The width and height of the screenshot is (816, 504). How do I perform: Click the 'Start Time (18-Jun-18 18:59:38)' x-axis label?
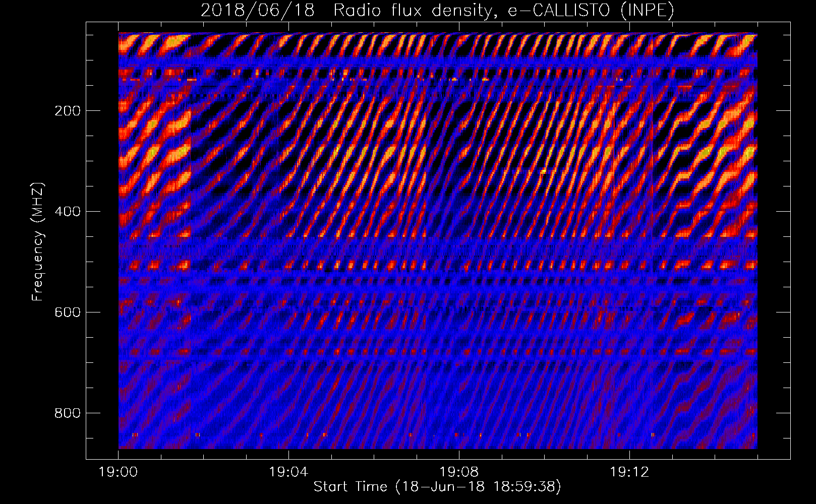pyautogui.click(x=437, y=487)
